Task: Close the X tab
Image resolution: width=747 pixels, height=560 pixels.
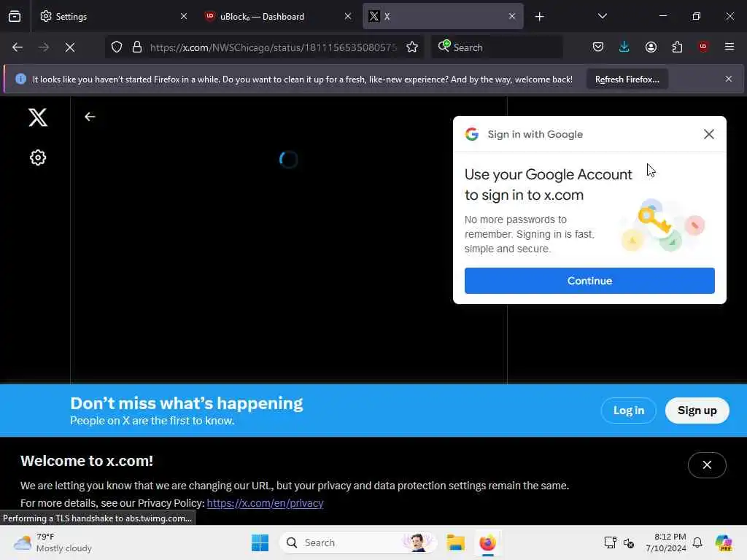Action: click(511, 16)
